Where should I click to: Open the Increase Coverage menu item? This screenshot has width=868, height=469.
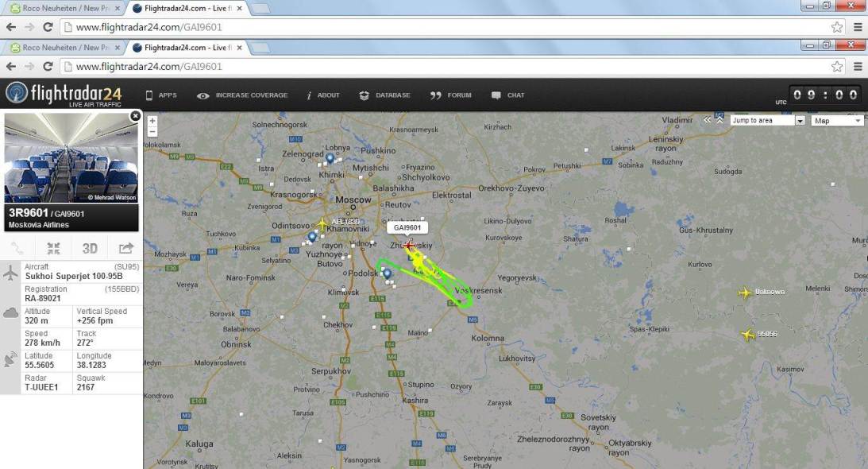pyautogui.click(x=242, y=95)
